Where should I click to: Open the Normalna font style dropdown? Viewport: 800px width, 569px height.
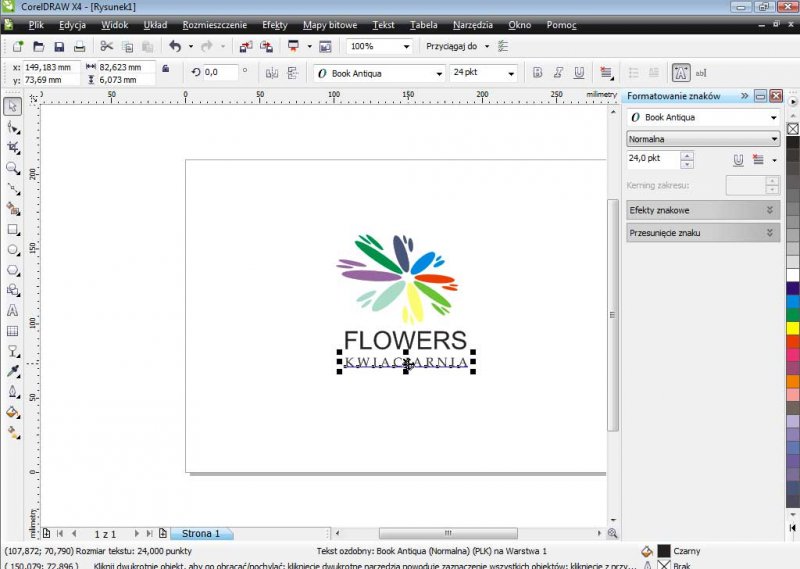pos(702,139)
